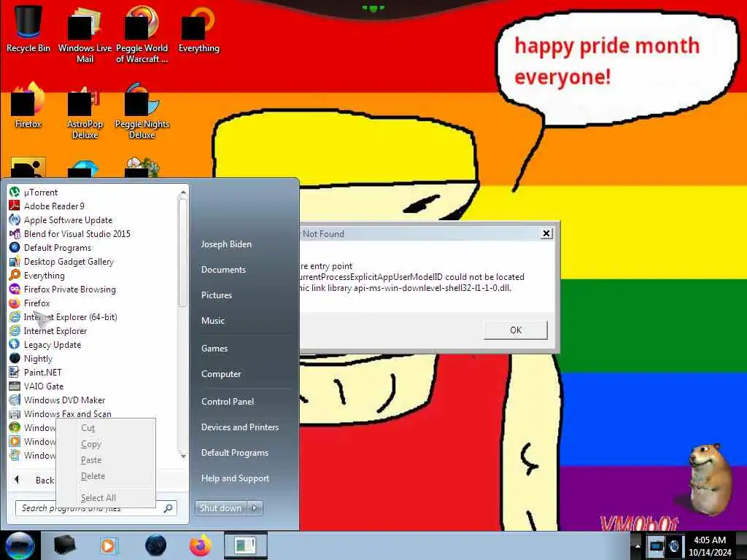This screenshot has height=560, width=747.
Task: Open Firefox from the taskbar
Action: [x=201, y=545]
